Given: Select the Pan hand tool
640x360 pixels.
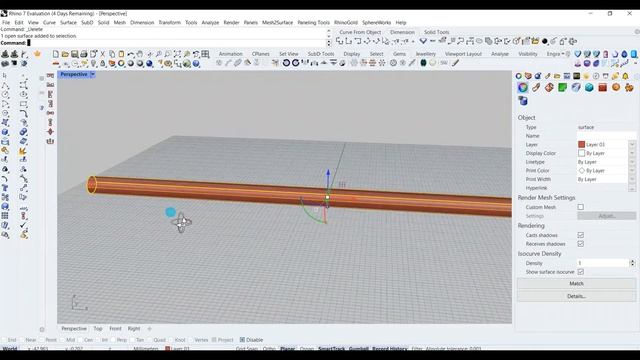Looking at the screenshot, I should [140, 54].
